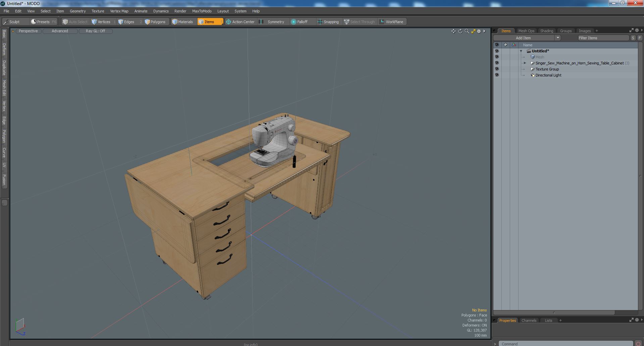
Task: Toggle visibility of the Mesh item
Action: (497, 57)
